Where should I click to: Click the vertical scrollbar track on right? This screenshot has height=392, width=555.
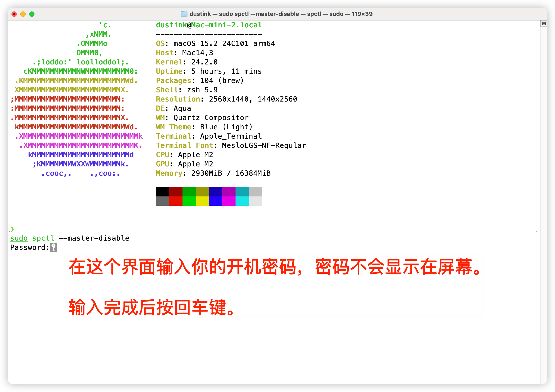point(544,205)
